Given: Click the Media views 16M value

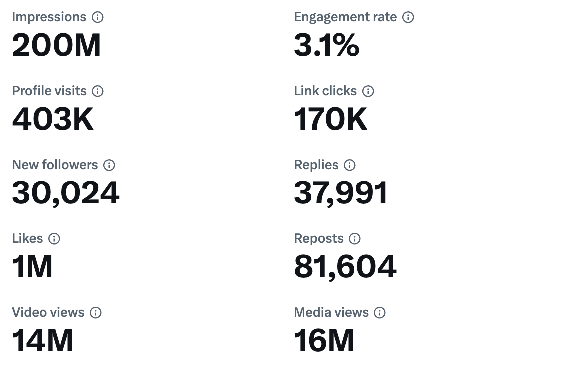Looking at the screenshot, I should point(324,340).
